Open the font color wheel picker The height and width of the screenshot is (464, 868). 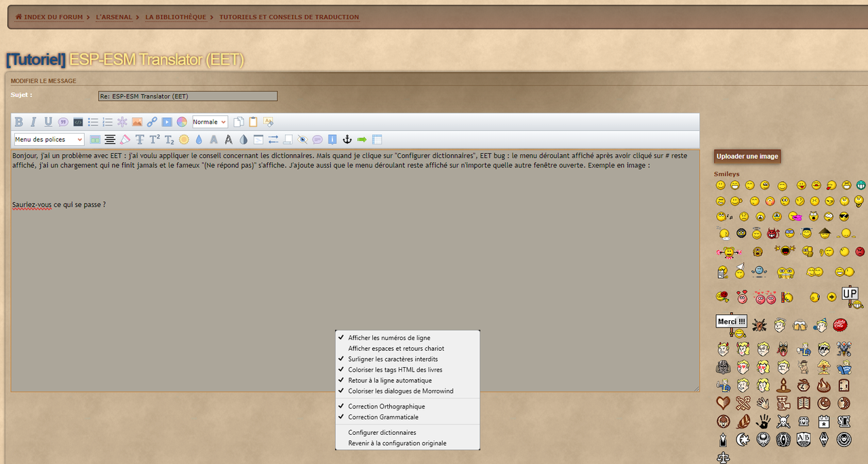tap(182, 122)
